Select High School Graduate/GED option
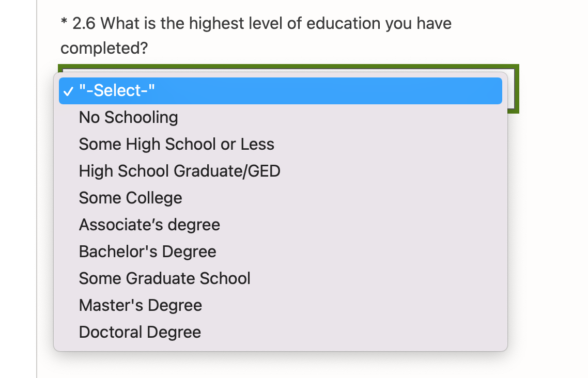Viewport: 588px width, 378px height. point(179,171)
